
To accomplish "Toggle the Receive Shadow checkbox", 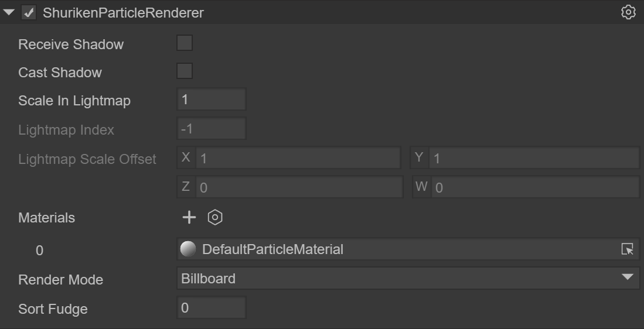I will (x=185, y=43).
